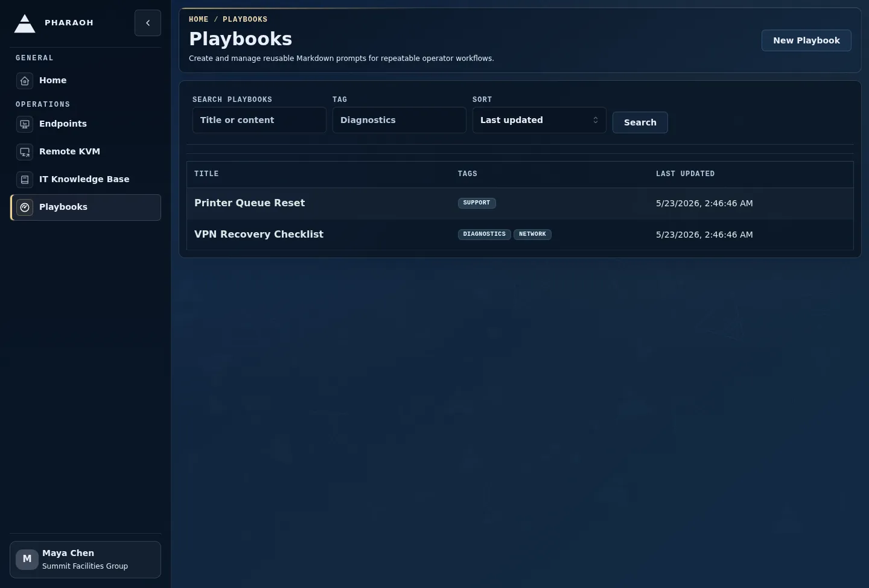Click the NETWORK tag badge
Screen dimensions: 869x588
[532, 235]
